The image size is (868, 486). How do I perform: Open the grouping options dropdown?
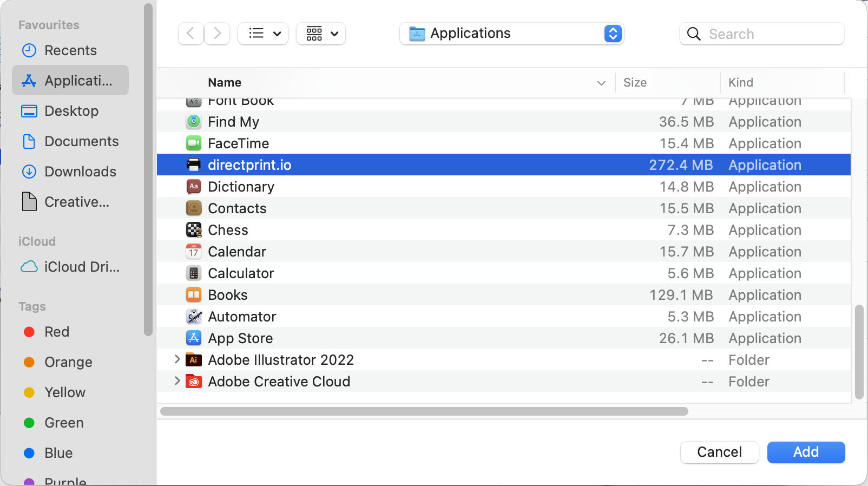point(321,34)
